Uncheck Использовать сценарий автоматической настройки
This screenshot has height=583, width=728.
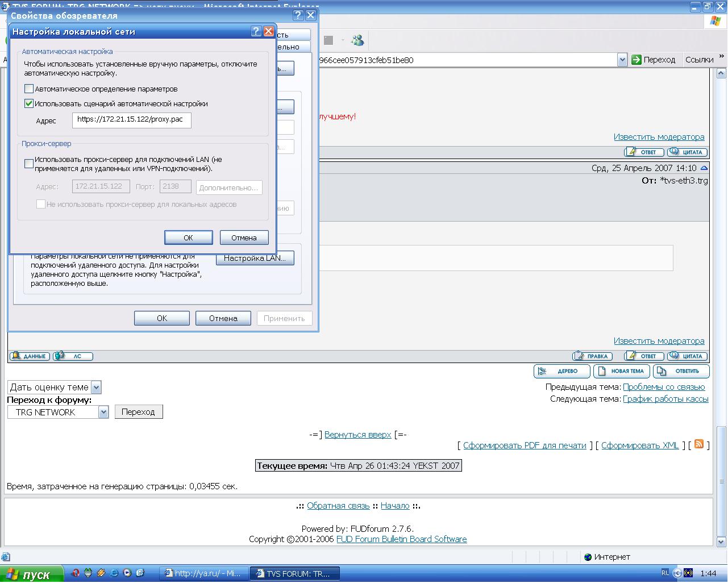[x=29, y=103]
